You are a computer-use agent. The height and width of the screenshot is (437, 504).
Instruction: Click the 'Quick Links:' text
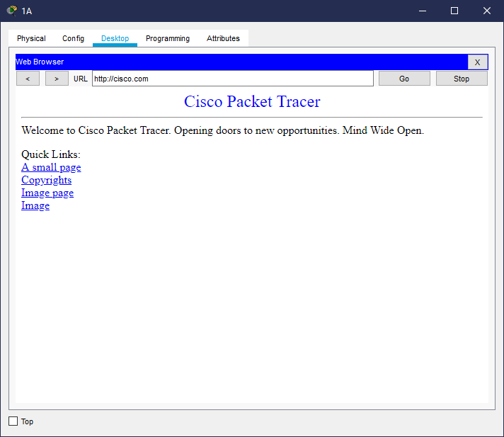51,154
